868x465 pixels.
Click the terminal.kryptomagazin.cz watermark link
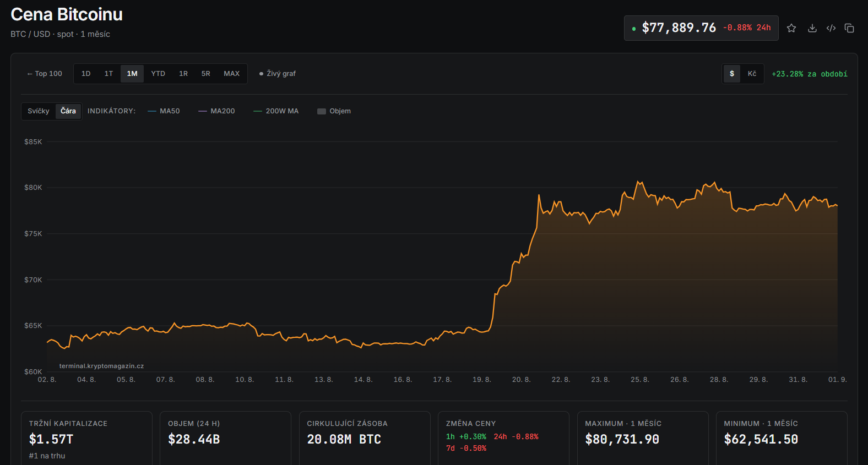pyautogui.click(x=101, y=366)
